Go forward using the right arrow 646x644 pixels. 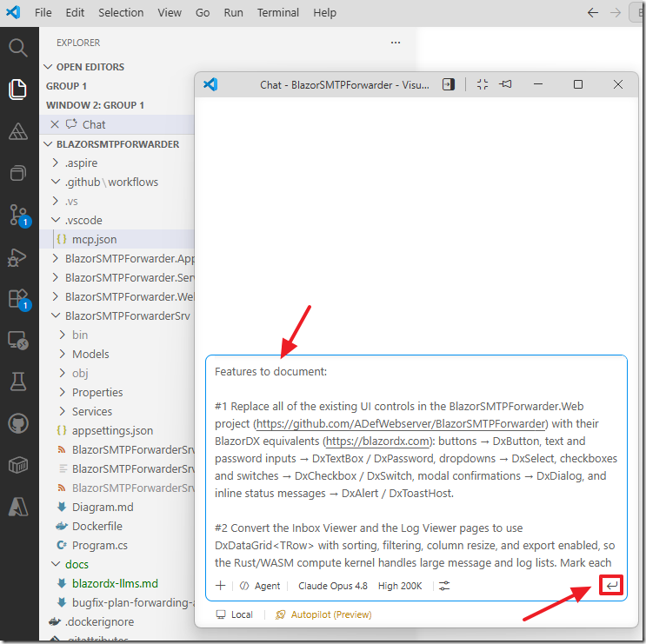click(615, 13)
